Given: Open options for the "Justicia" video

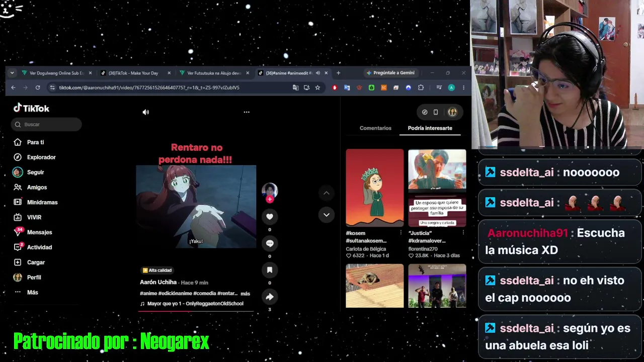Looking at the screenshot, I should click(463, 233).
